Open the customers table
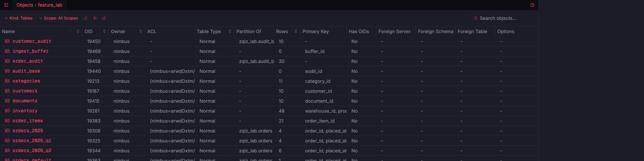 (x=25, y=91)
